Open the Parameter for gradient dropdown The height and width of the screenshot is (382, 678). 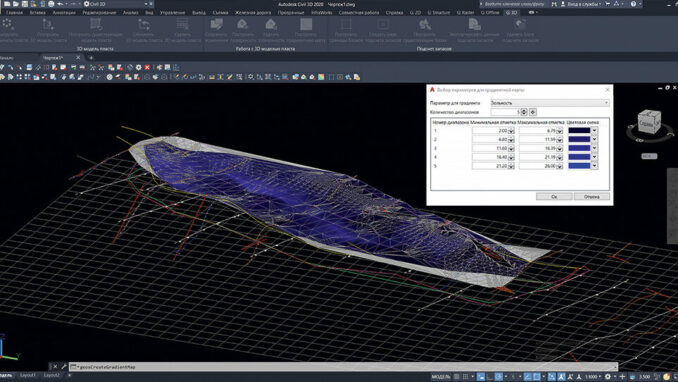pos(550,103)
